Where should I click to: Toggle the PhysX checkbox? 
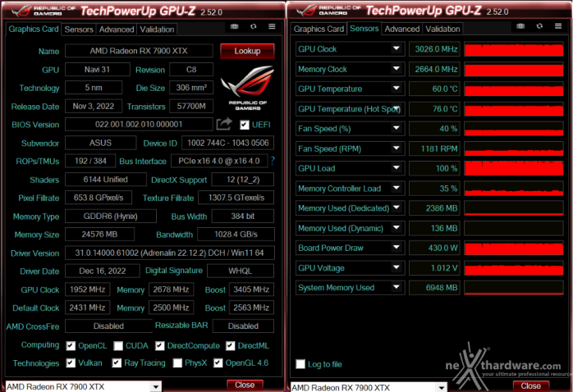tap(177, 362)
